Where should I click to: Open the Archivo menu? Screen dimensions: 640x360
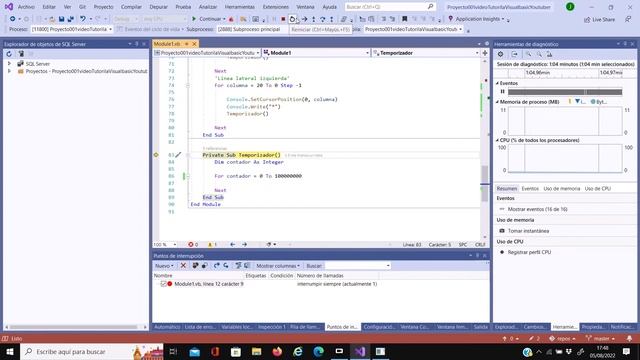click(26, 7)
